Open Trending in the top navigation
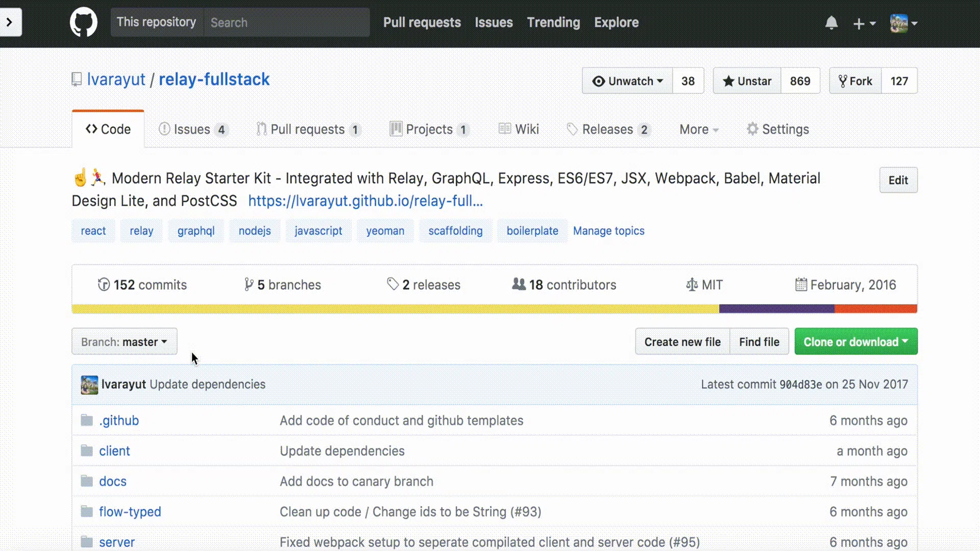Screen dimensions: 980x551 [x=553, y=22]
